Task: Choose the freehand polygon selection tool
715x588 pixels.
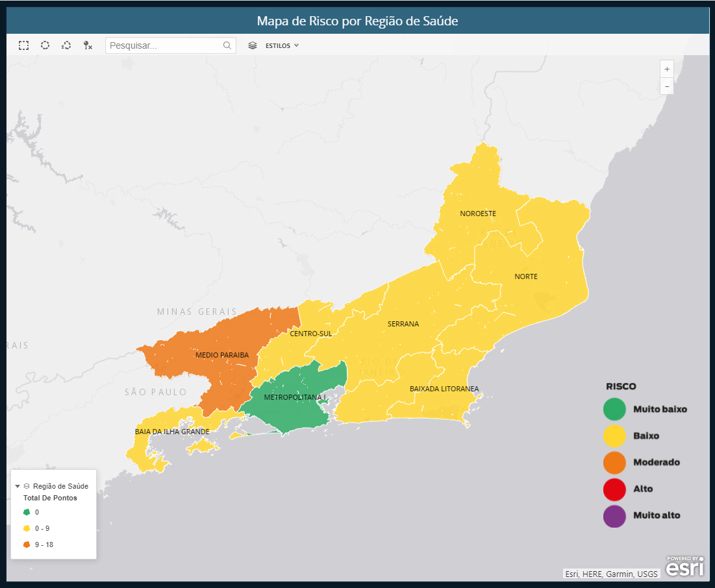Action: [66, 45]
